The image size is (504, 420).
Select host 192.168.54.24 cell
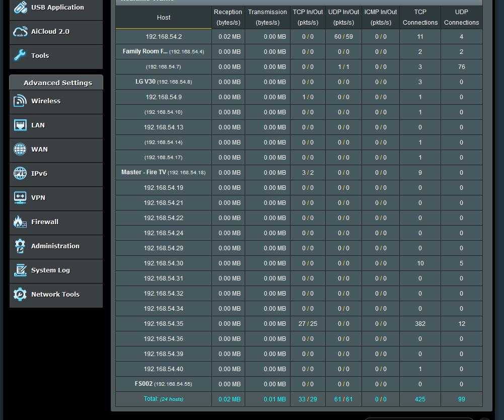point(164,233)
